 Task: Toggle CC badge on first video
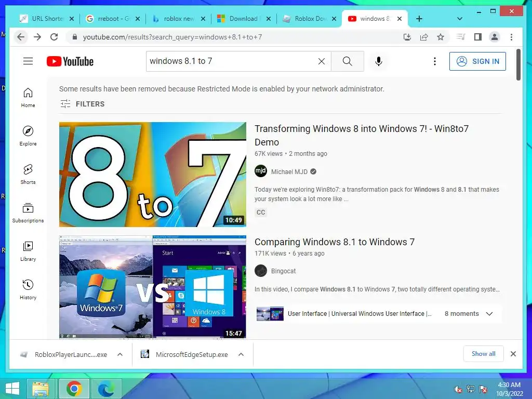[261, 212]
